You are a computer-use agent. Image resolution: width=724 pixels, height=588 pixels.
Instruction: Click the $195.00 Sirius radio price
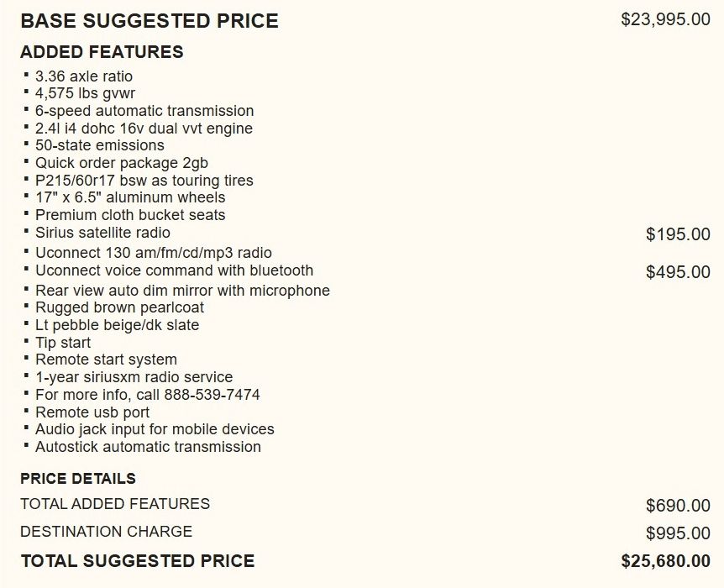pyautogui.click(x=678, y=234)
